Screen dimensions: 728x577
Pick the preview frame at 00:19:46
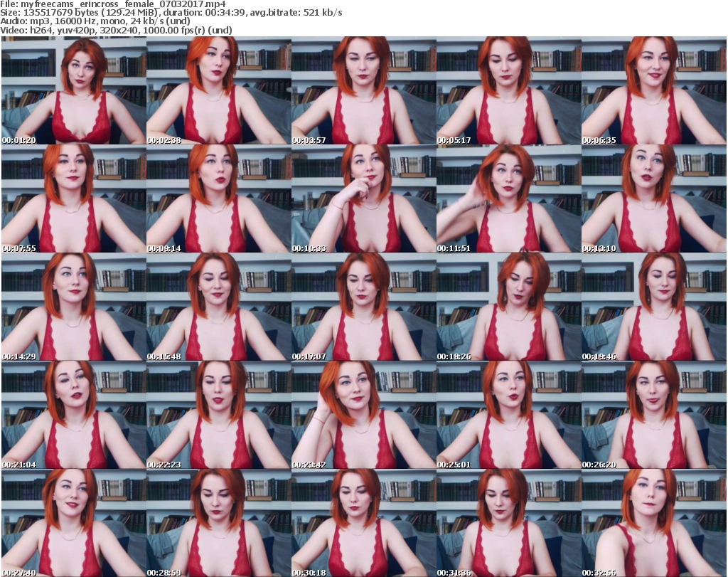(654, 307)
